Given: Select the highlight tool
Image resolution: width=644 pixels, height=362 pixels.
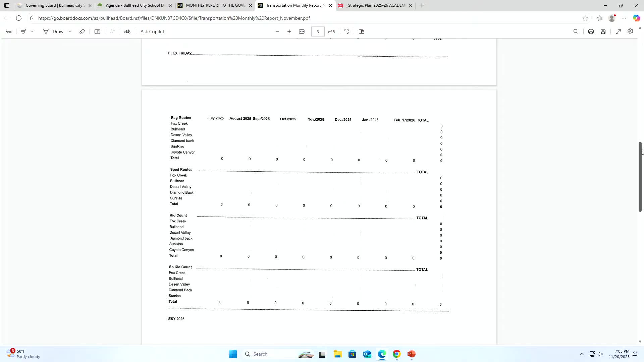Looking at the screenshot, I should pos(23,32).
